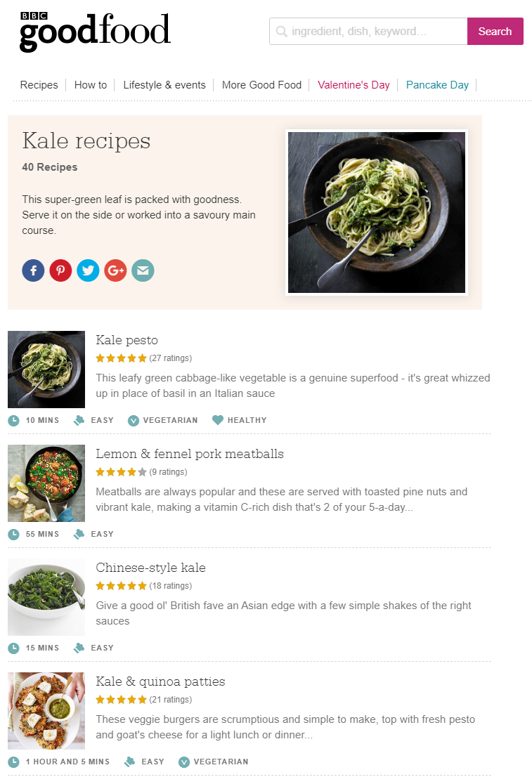Image resolution: width=532 pixels, height=777 pixels.
Task: Click the vegetarian icon on Kale pesto
Action: 134,420
